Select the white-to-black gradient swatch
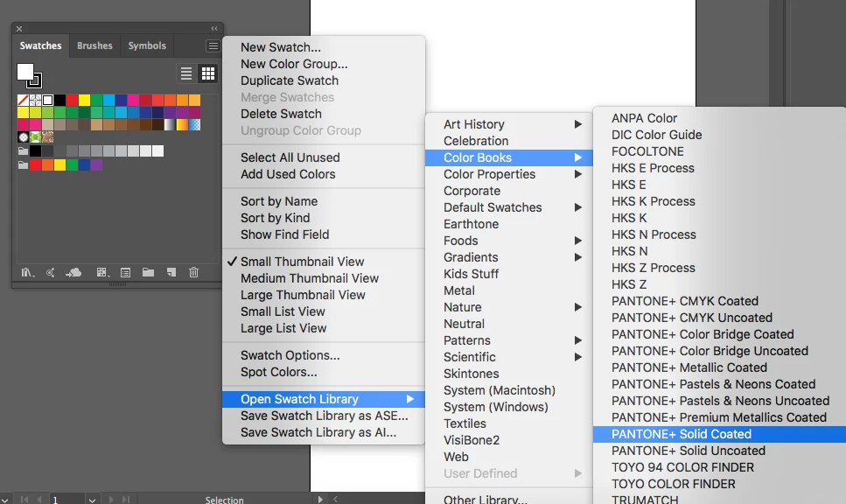Image resolution: width=846 pixels, height=504 pixels. tap(170, 124)
